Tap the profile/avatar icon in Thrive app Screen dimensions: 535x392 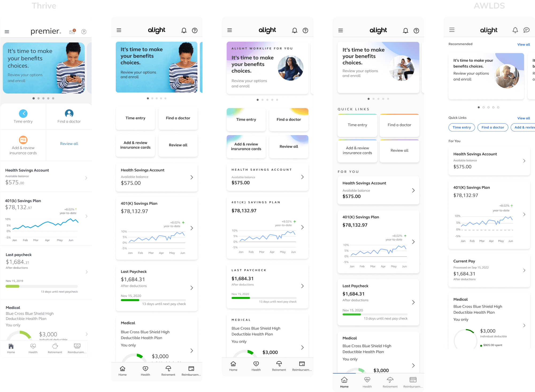67,114
